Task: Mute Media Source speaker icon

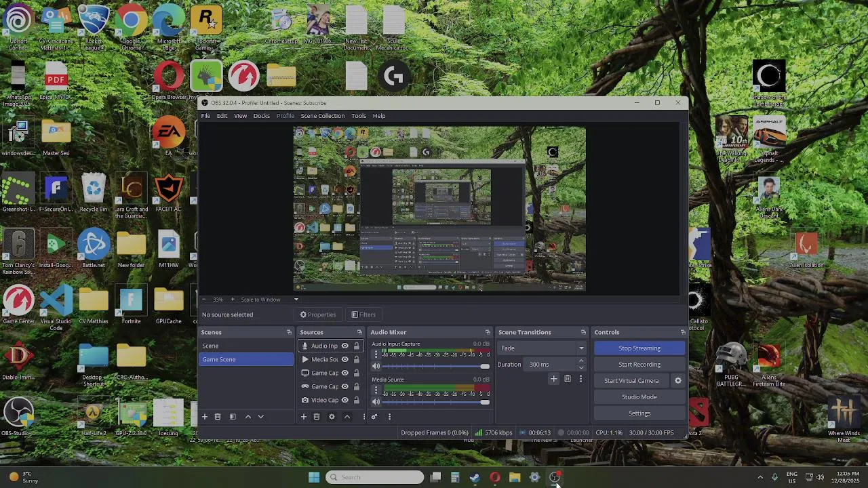Action: [376, 402]
